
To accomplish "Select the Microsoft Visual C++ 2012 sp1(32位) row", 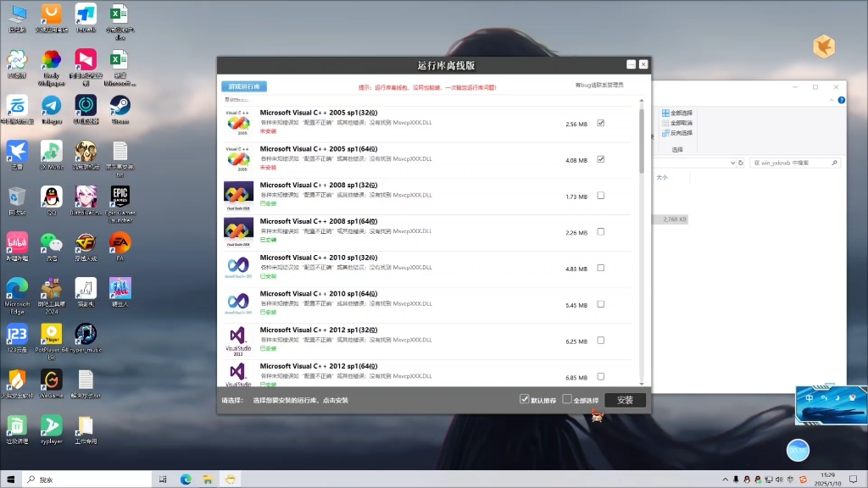I will pos(426,341).
